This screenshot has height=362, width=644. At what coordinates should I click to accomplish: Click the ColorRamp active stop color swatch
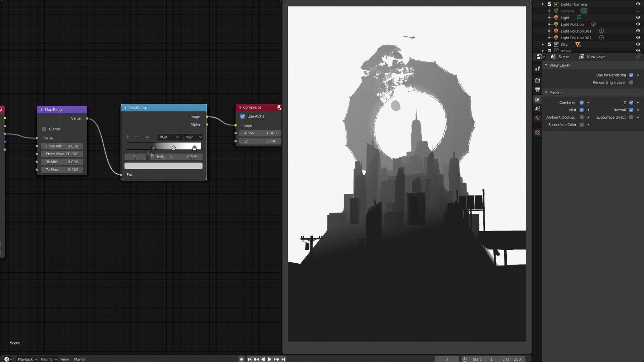pos(164,166)
